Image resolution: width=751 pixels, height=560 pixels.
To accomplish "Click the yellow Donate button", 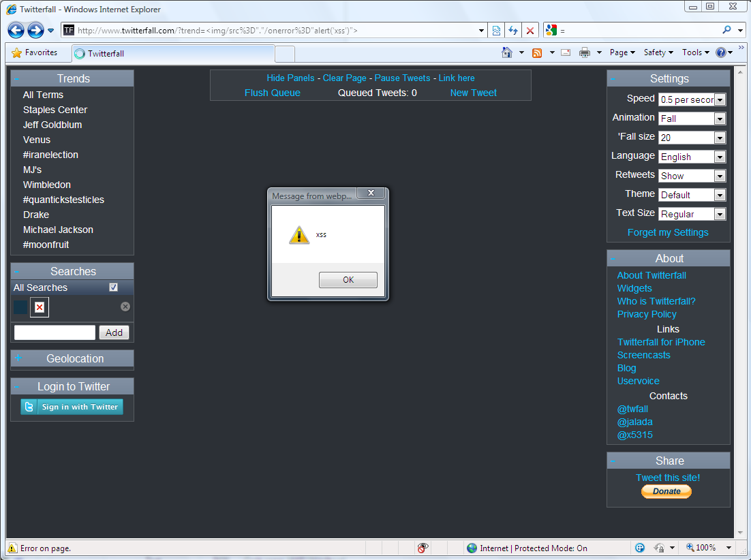I will pos(666,491).
